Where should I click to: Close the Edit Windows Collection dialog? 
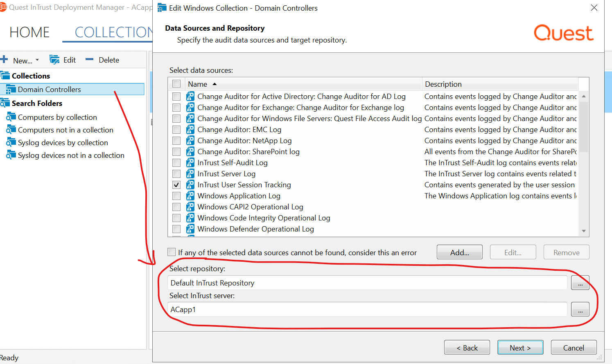coord(594,8)
